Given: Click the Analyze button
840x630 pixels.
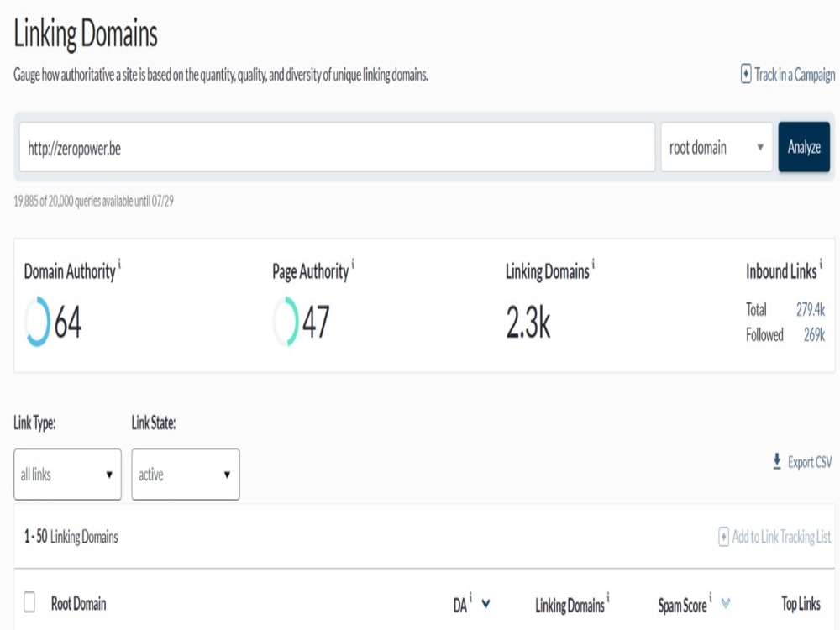Looking at the screenshot, I should click(804, 147).
